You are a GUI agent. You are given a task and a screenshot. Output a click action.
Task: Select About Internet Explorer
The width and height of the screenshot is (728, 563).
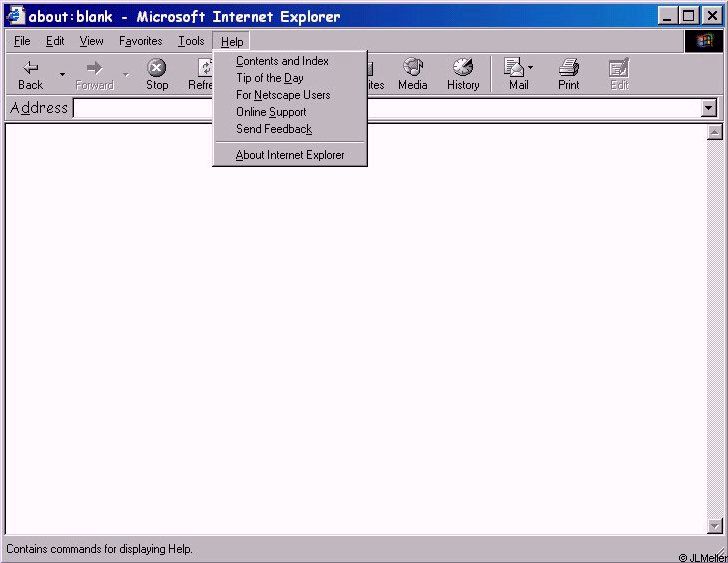tap(290, 155)
